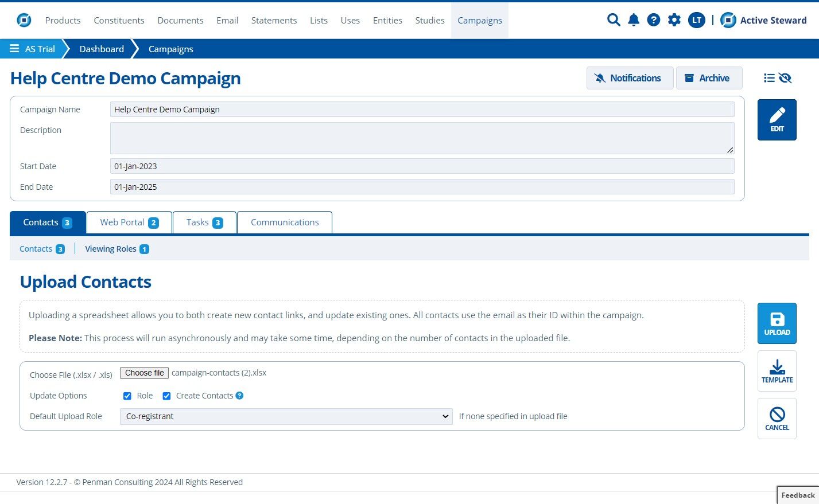819x504 pixels.
Task: Click the LT user avatar
Action: tap(697, 20)
